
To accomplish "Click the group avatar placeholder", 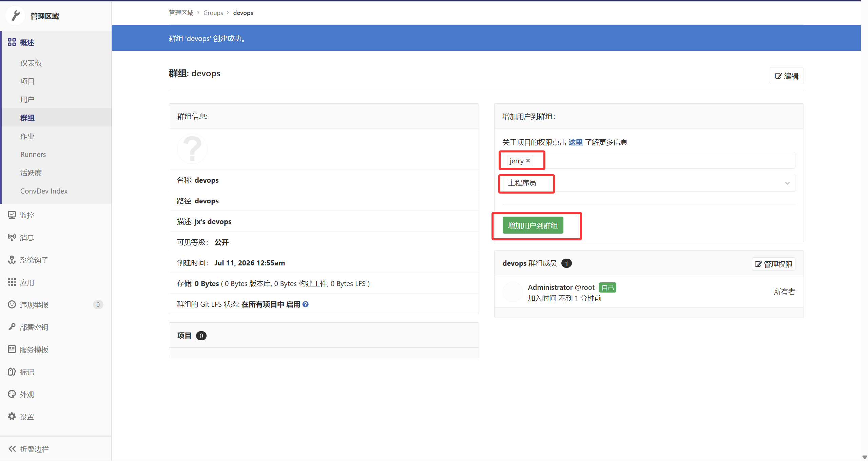I will 192,149.
